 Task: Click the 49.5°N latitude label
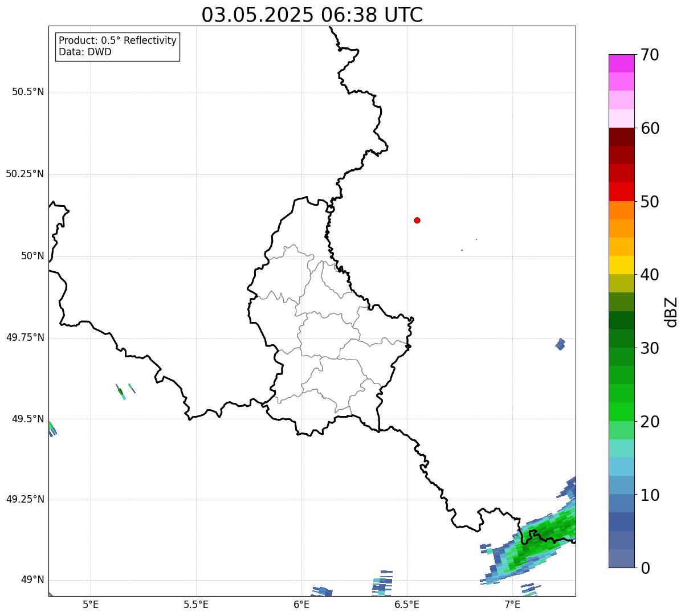point(28,419)
